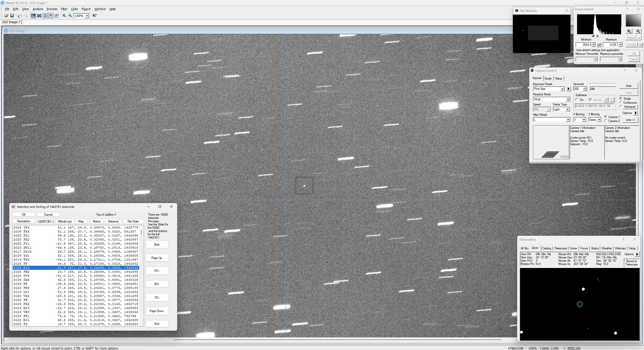644x350 pixels.
Task: Open the Frame Type dropdown showing Light
Action: pos(567,109)
